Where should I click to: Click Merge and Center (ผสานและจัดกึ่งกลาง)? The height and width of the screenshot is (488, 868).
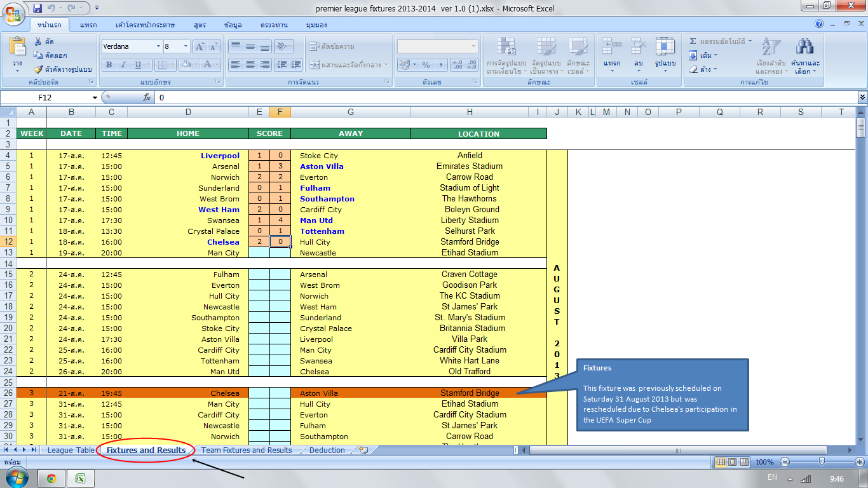click(x=348, y=64)
